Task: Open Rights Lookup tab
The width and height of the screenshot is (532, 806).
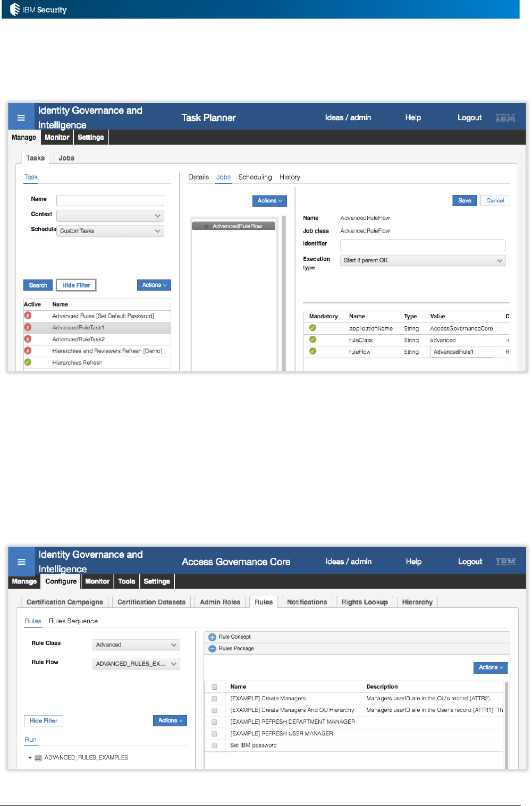Action: coord(365,602)
